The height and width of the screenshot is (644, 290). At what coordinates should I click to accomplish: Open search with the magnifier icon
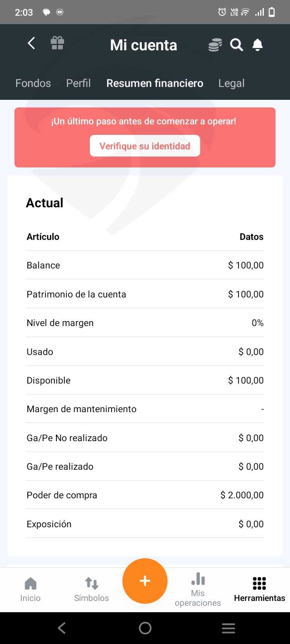coord(236,45)
